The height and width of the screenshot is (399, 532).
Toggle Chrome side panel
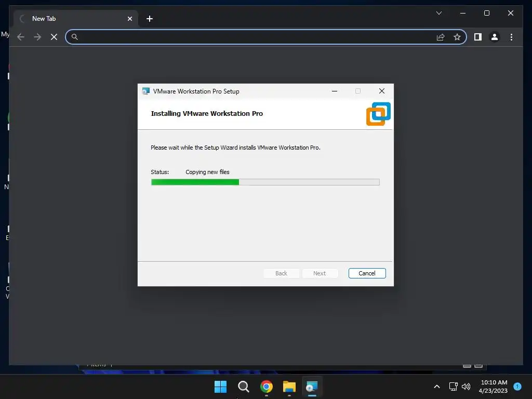478,37
